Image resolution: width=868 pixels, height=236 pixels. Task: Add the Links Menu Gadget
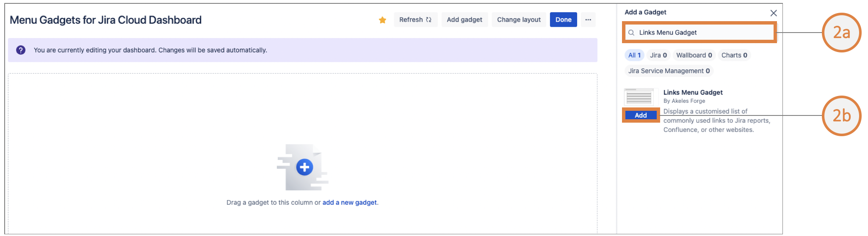(x=641, y=115)
